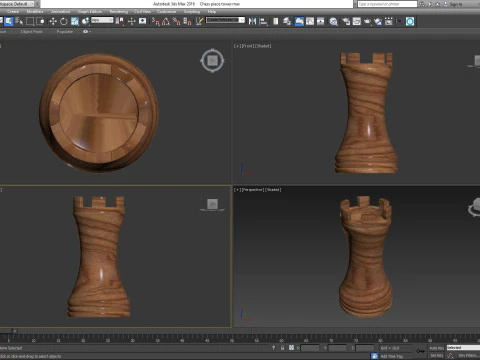This screenshot has width=480, height=360.
Task: Open the Modifiers menu
Action: coord(35,12)
